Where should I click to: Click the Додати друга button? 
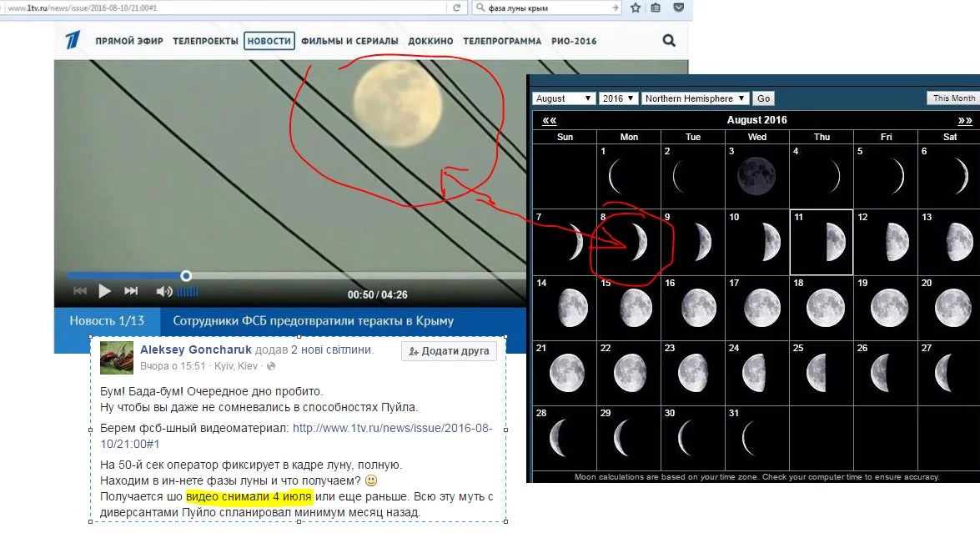click(x=449, y=351)
